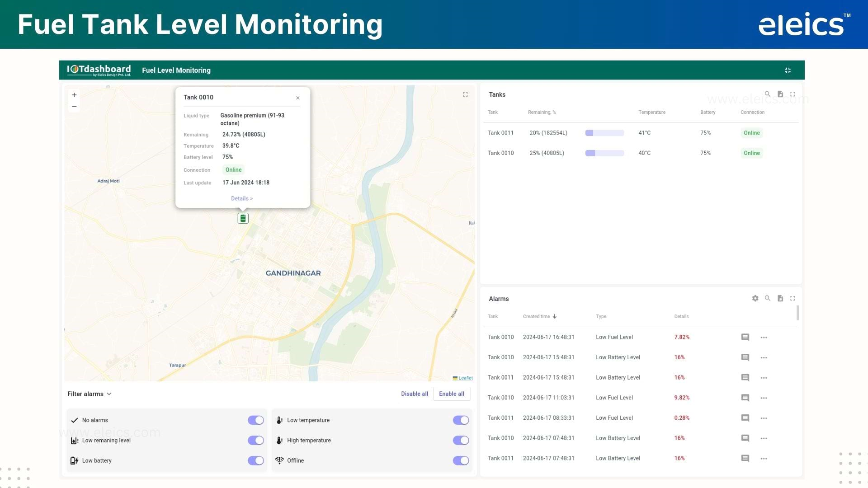Click Enable all alarm filters
Viewport: 868px width, 488px height.
pos(452,394)
